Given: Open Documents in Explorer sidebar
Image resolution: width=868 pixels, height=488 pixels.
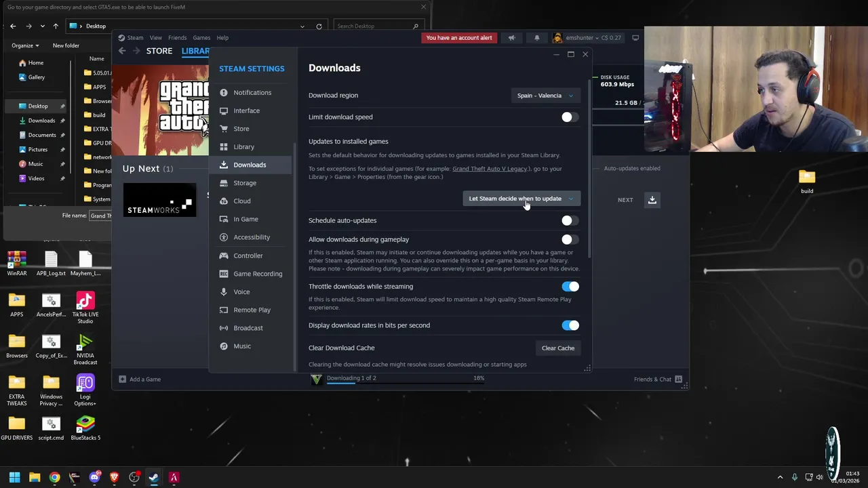Looking at the screenshot, I should (42, 135).
